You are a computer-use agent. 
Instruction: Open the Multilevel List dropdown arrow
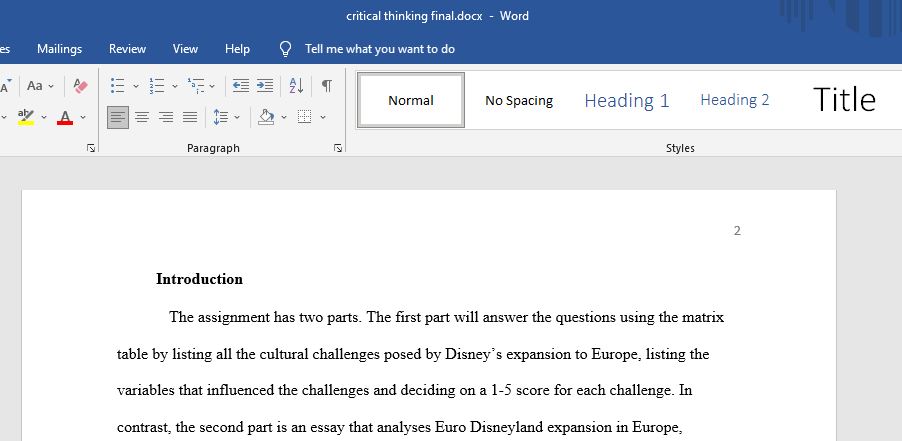[x=212, y=86]
